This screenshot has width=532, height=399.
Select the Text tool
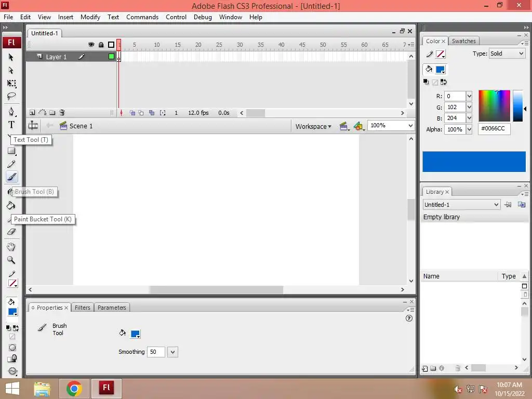coord(11,125)
